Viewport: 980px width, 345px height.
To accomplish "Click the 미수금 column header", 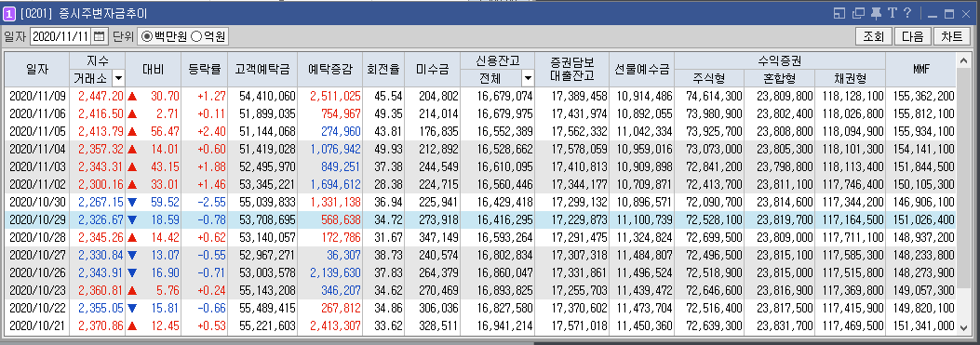I will pos(433,70).
